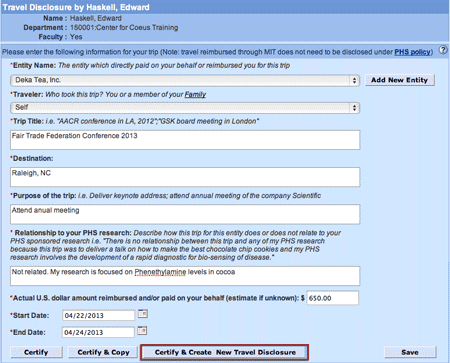Open calendar picker for Start Date
This screenshot has height=363, width=450.
tap(143, 314)
